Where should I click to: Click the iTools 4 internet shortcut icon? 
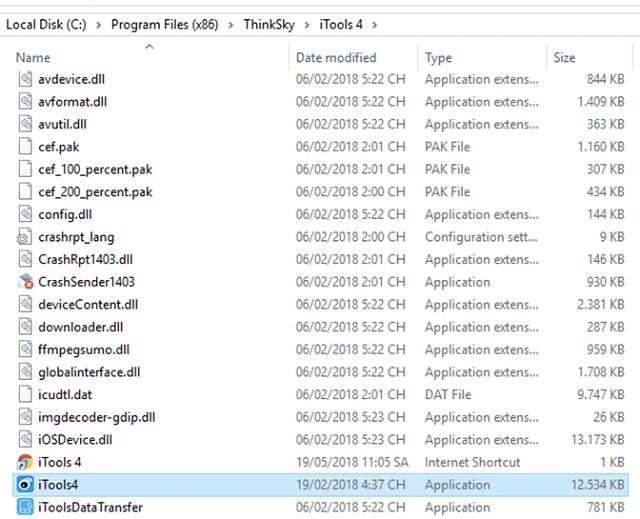25,462
